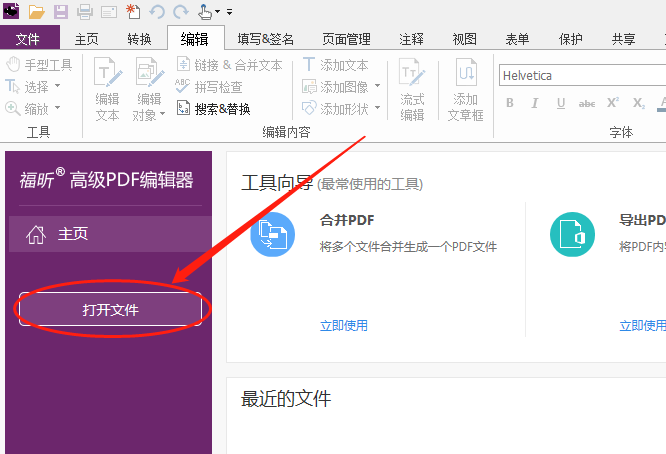Expand the 缩放 tool dropdown arrow
This screenshot has width=666, height=454.
(57, 108)
